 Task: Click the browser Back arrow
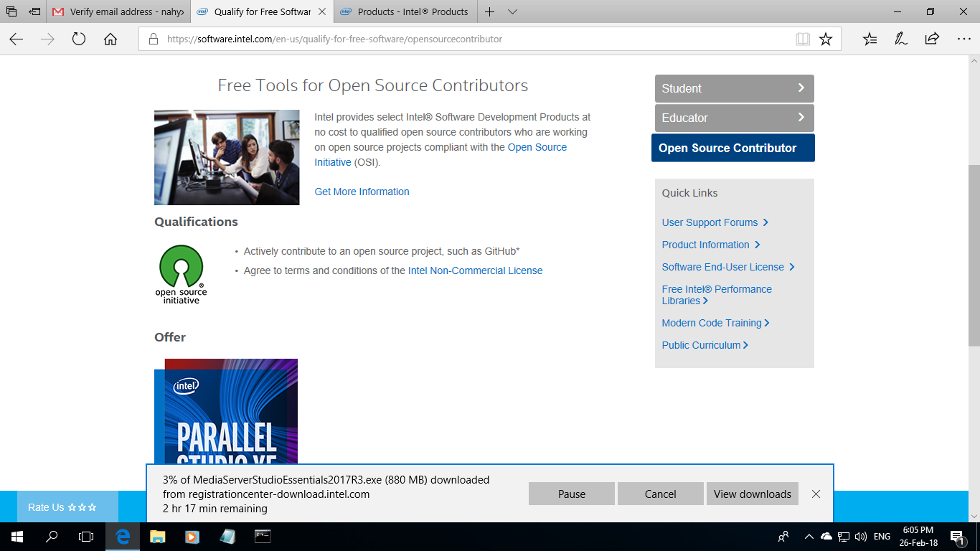pyautogui.click(x=17, y=39)
